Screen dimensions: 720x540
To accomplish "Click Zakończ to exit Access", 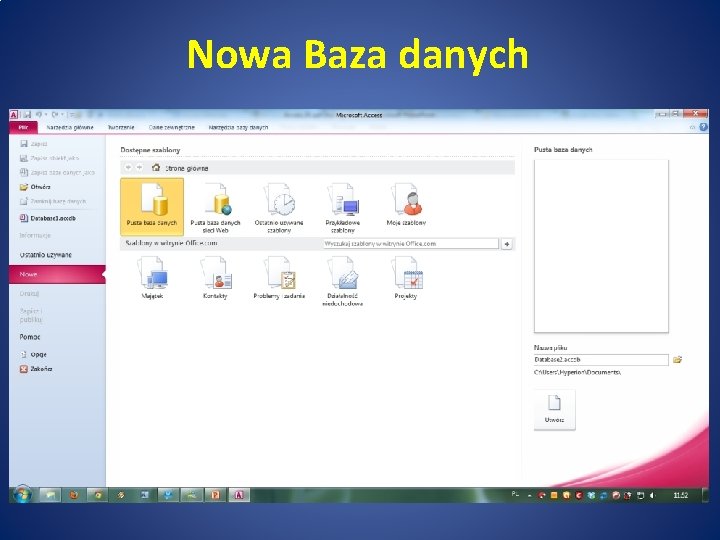I will pyautogui.click(x=36, y=369).
